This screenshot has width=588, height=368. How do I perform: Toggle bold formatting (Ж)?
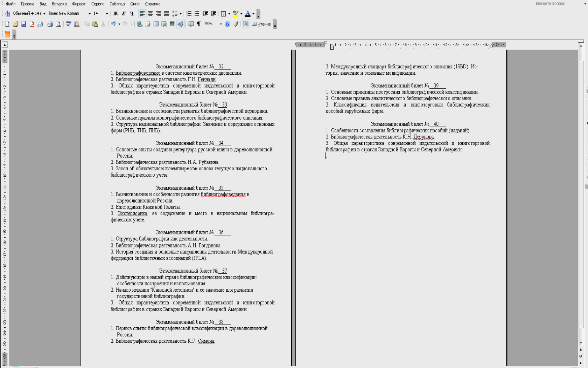[115, 14]
